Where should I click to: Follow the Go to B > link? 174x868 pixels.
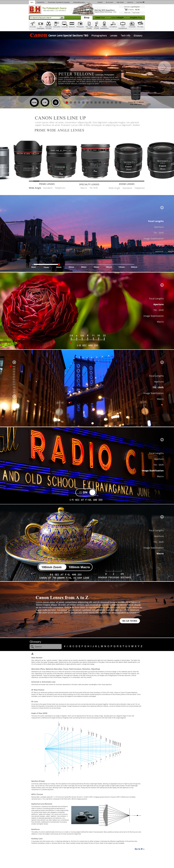tap(140, 849)
